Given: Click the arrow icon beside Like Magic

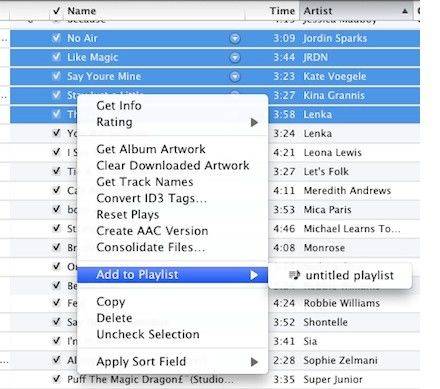Looking at the screenshot, I should pos(235,58).
